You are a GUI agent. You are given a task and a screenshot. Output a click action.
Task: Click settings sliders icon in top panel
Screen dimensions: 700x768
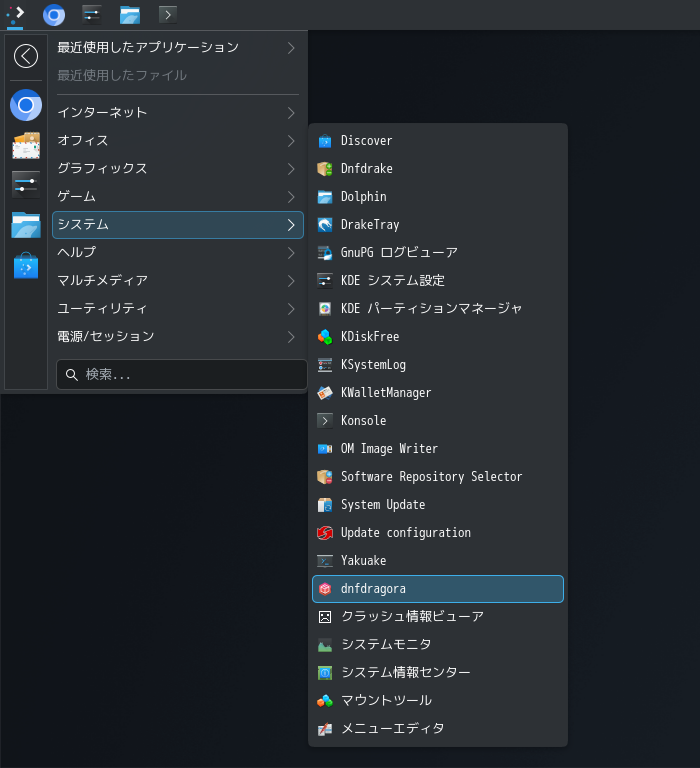pyautogui.click(x=92, y=15)
